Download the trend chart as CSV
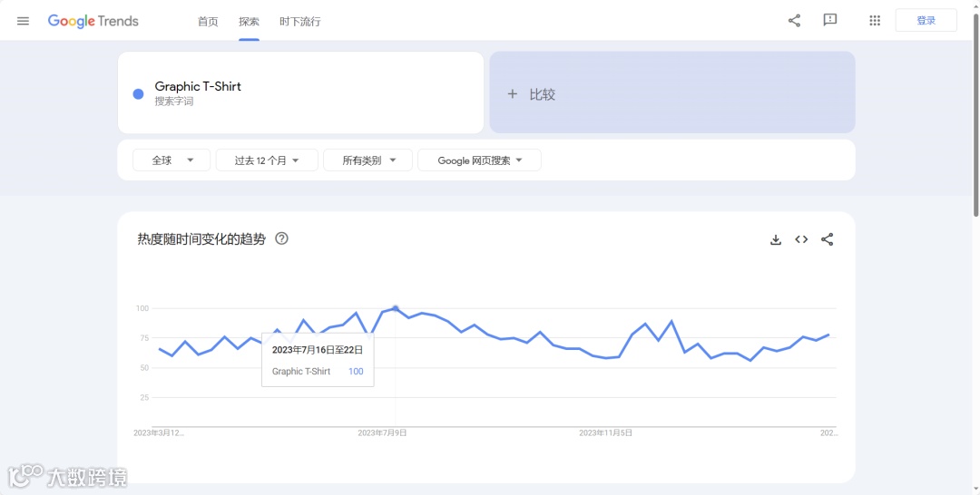 [x=776, y=239]
